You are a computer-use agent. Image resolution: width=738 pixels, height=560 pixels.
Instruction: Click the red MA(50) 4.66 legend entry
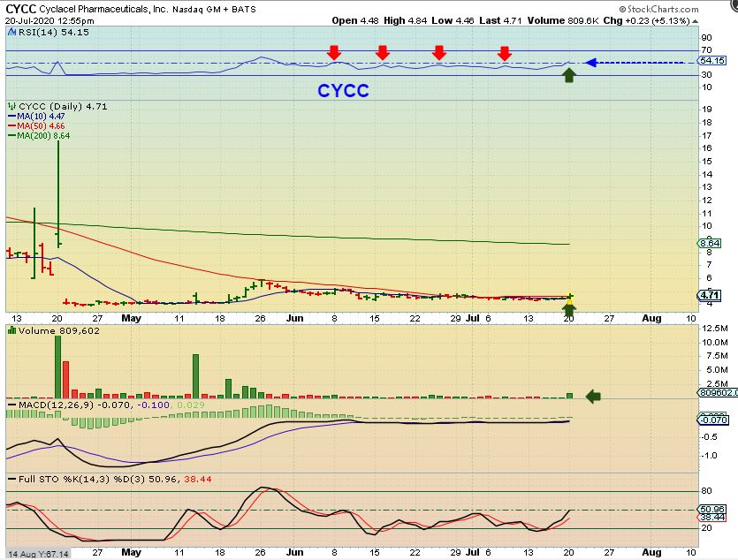tap(37, 126)
